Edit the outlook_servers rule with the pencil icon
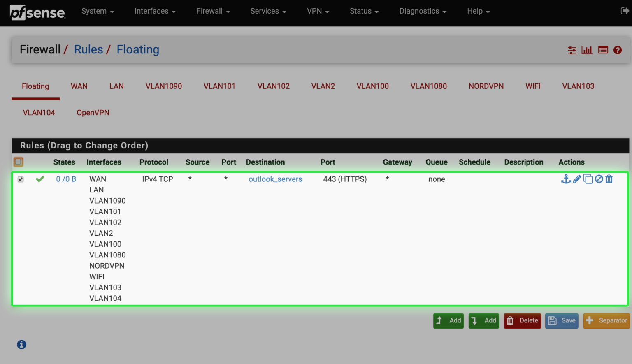Viewport: 632px width, 364px height. point(577,179)
